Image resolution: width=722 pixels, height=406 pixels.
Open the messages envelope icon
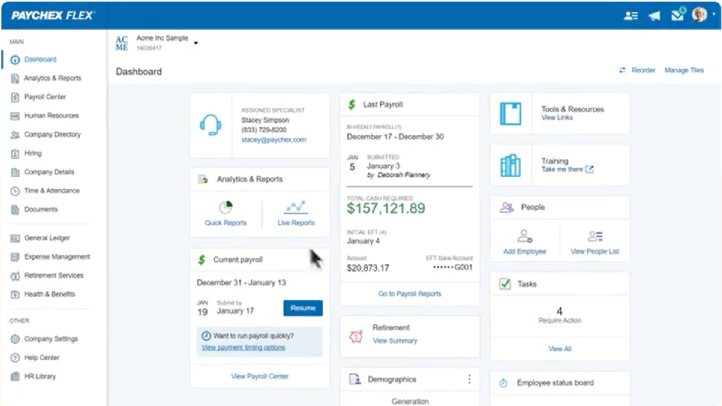pos(678,15)
